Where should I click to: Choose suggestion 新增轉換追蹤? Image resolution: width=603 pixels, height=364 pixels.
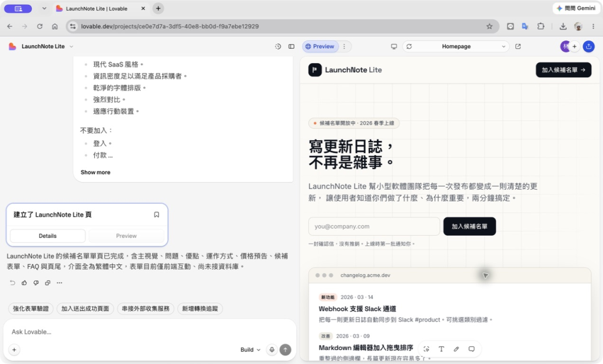(x=200, y=309)
